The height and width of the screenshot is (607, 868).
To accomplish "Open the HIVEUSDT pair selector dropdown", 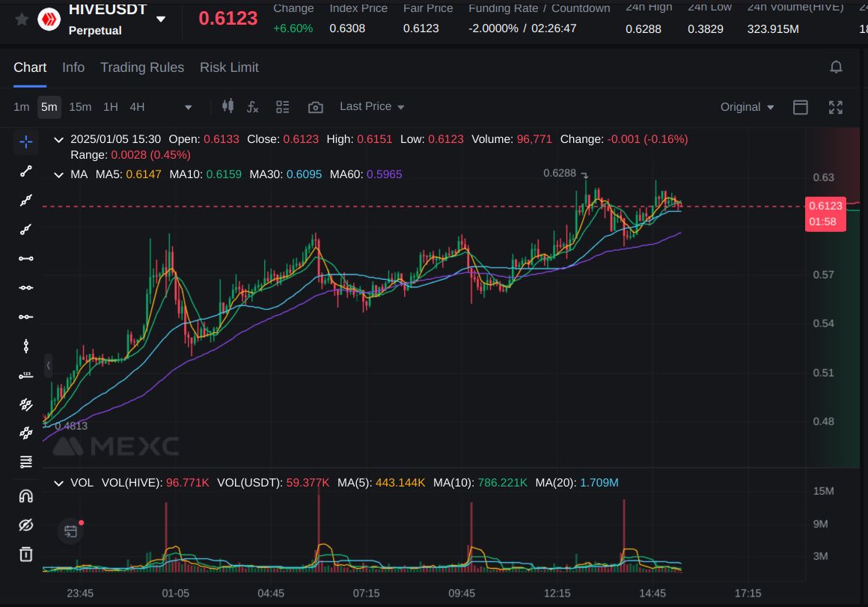I will (x=161, y=19).
